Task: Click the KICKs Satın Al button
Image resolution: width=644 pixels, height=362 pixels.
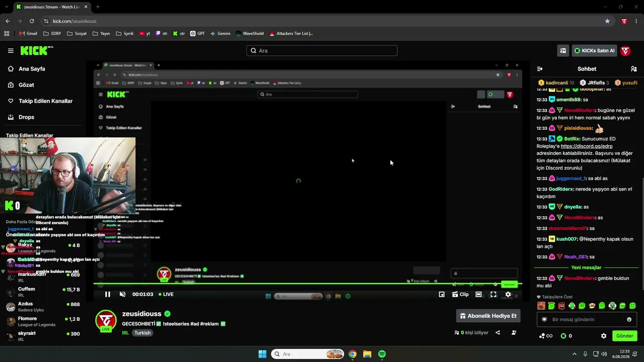Action: click(594, 51)
